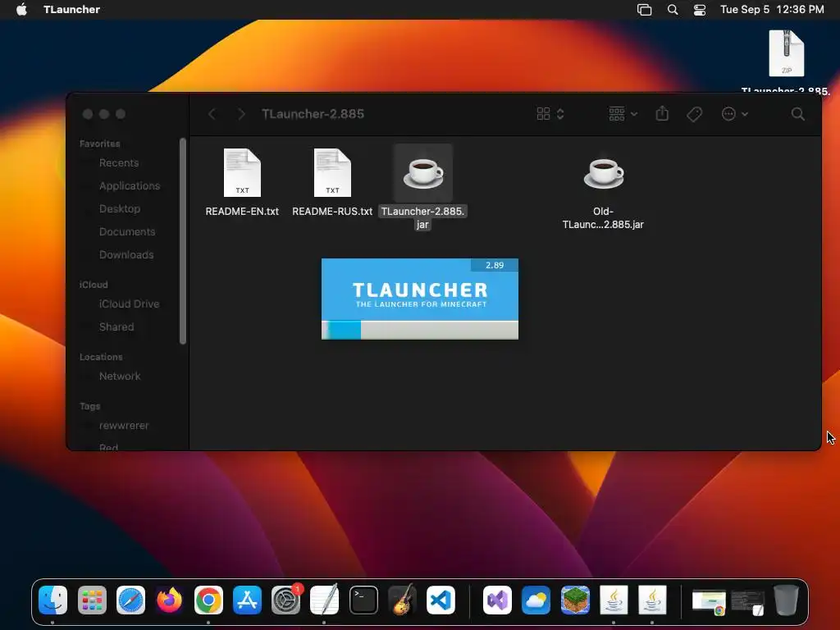Open the Finder action menu ellipsis dropdown
This screenshot has width=840, height=630.
tap(734, 113)
